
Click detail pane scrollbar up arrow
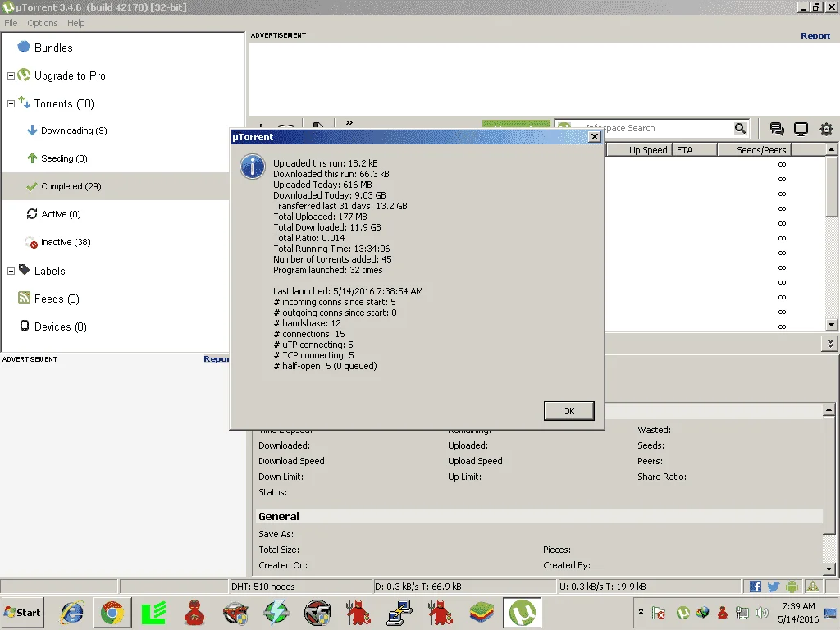click(x=829, y=410)
